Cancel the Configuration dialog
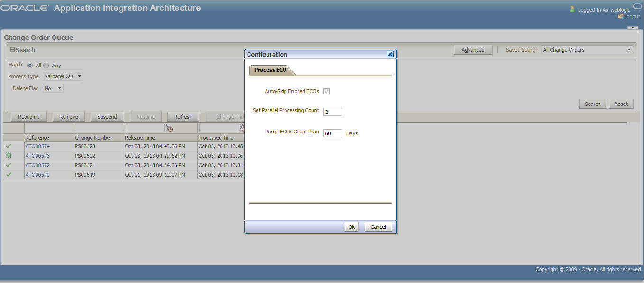The width and height of the screenshot is (644, 283). pos(378,227)
